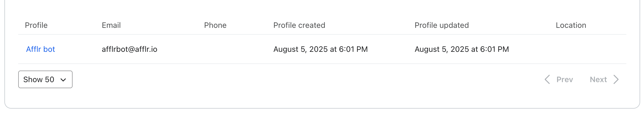The width and height of the screenshot is (644, 113).
Task: Sort by the Profile created header
Action: (299, 25)
